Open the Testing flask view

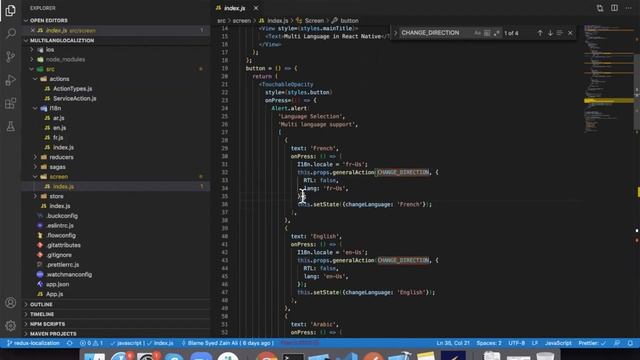coord(11,126)
